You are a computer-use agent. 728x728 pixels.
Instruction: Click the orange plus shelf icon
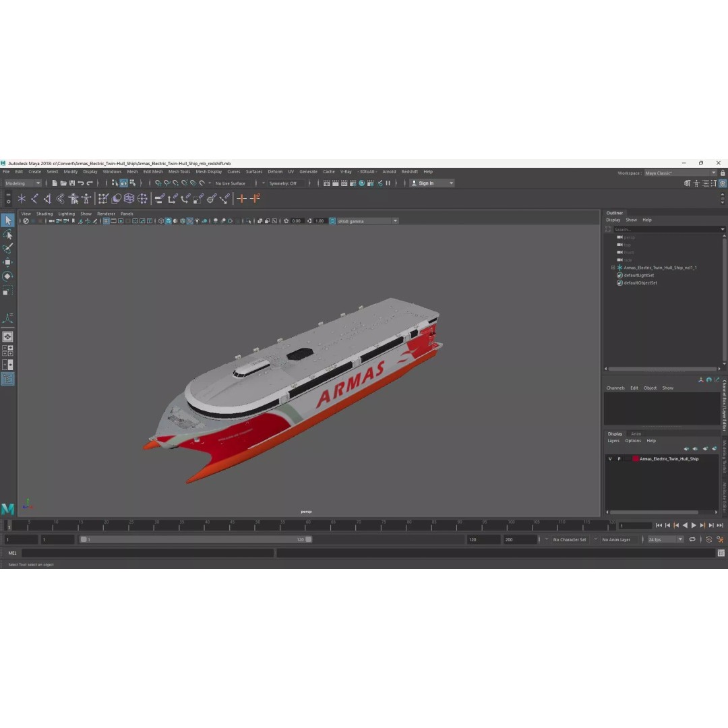(x=241, y=199)
